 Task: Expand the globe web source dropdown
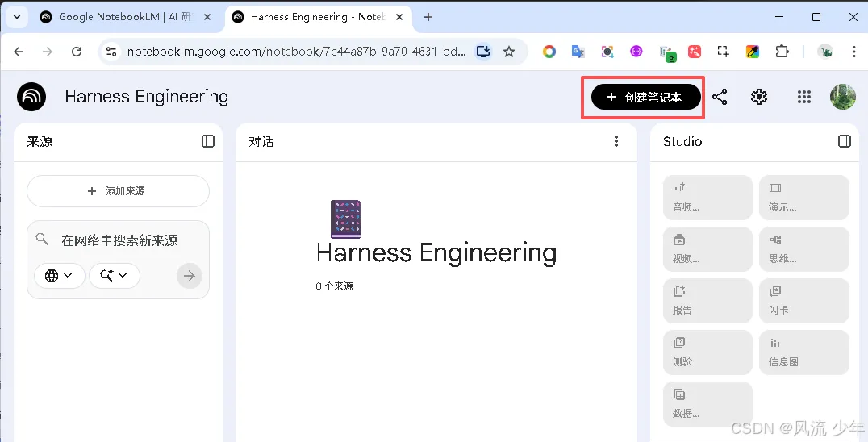tap(59, 276)
